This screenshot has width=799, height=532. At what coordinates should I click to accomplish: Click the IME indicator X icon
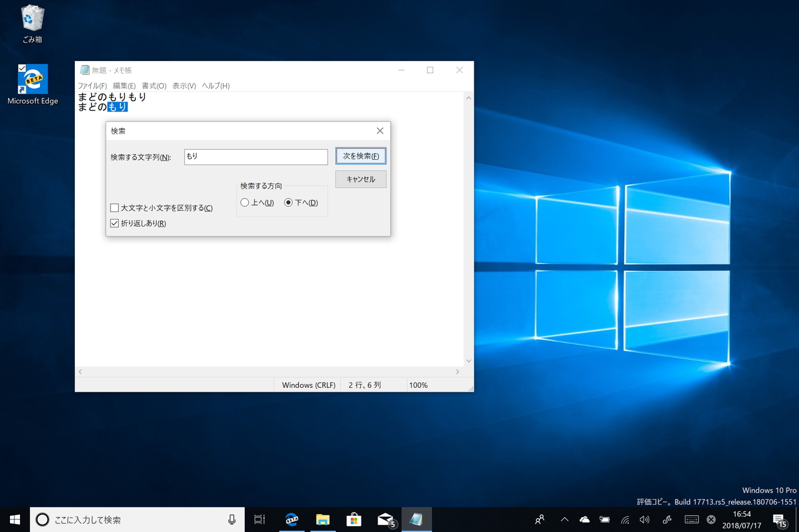pyautogui.click(x=711, y=520)
